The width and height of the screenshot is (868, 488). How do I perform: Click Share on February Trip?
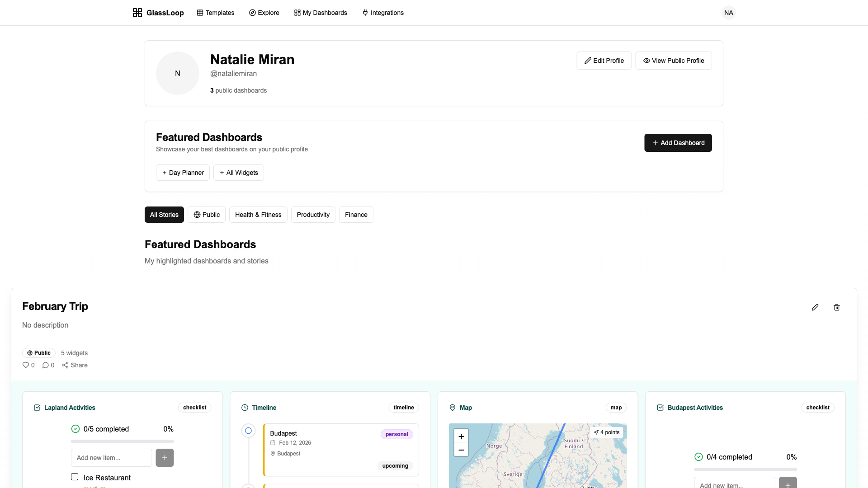(x=75, y=365)
